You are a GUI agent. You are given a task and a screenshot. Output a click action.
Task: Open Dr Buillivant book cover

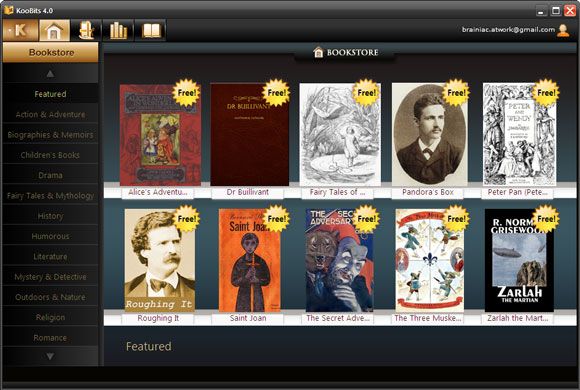pyautogui.click(x=250, y=135)
